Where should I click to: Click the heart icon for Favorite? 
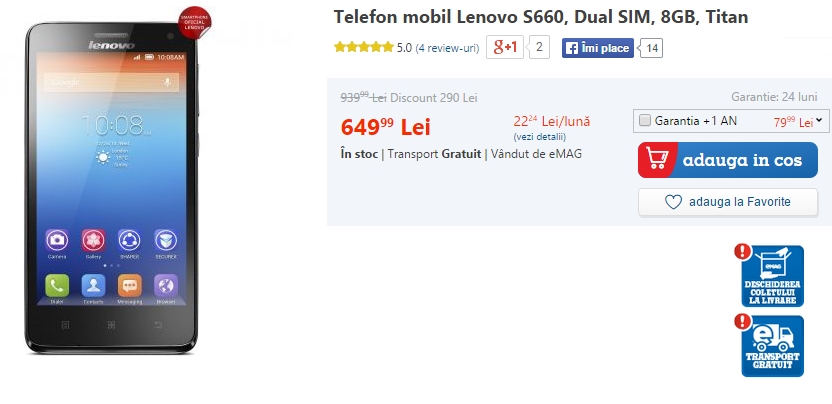(x=673, y=202)
